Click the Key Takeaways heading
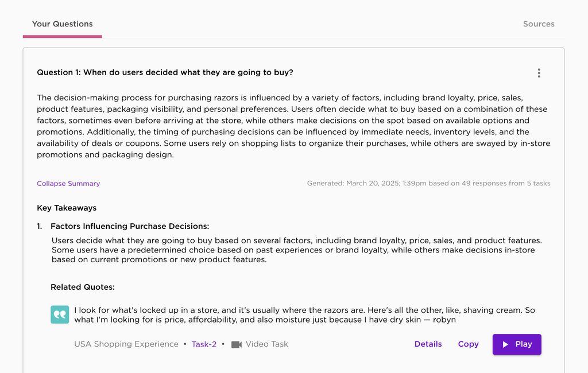The width and height of the screenshot is (588, 373). 67,208
